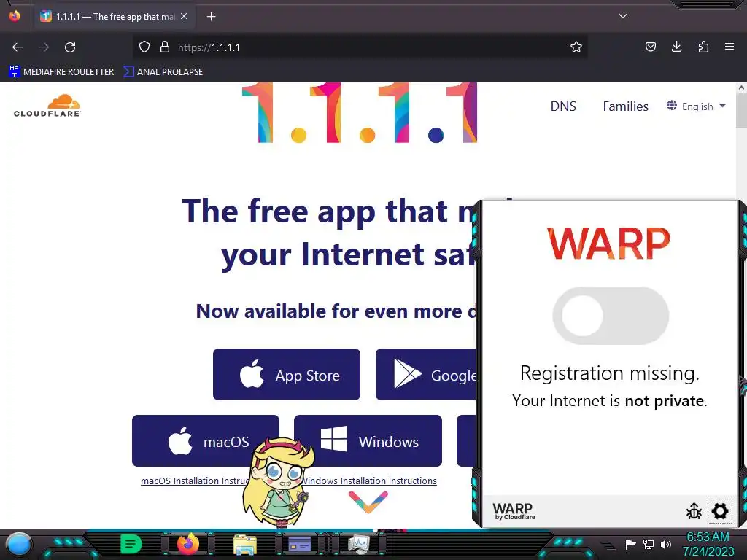This screenshot has height=560, width=747.
Task: View site security via padlock icon
Action: pyautogui.click(x=165, y=47)
